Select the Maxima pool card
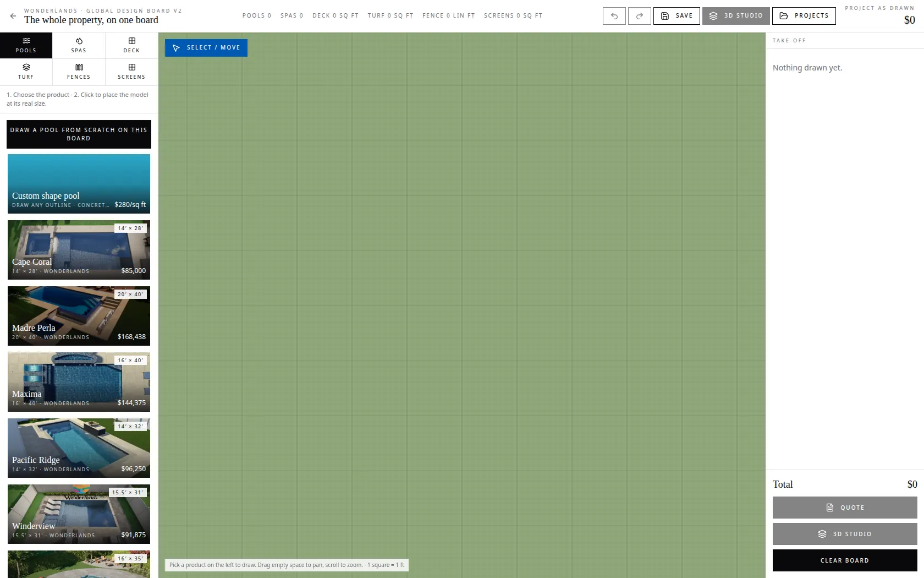The height and width of the screenshot is (578, 924). click(x=79, y=382)
